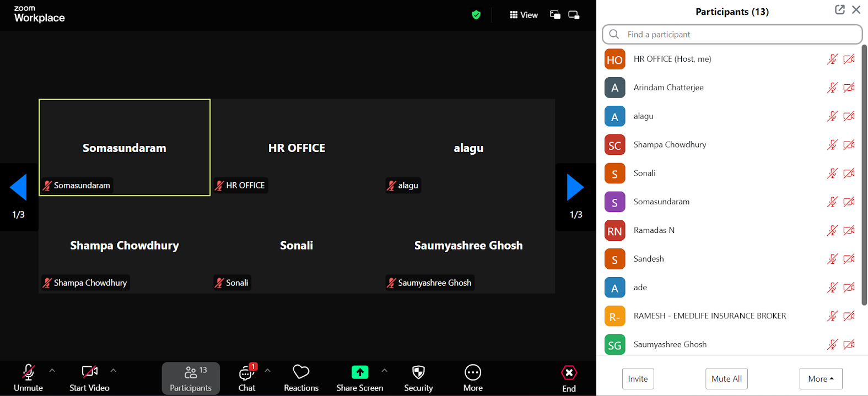Open the Security shield icon
The image size is (868, 396).
coord(418,373)
